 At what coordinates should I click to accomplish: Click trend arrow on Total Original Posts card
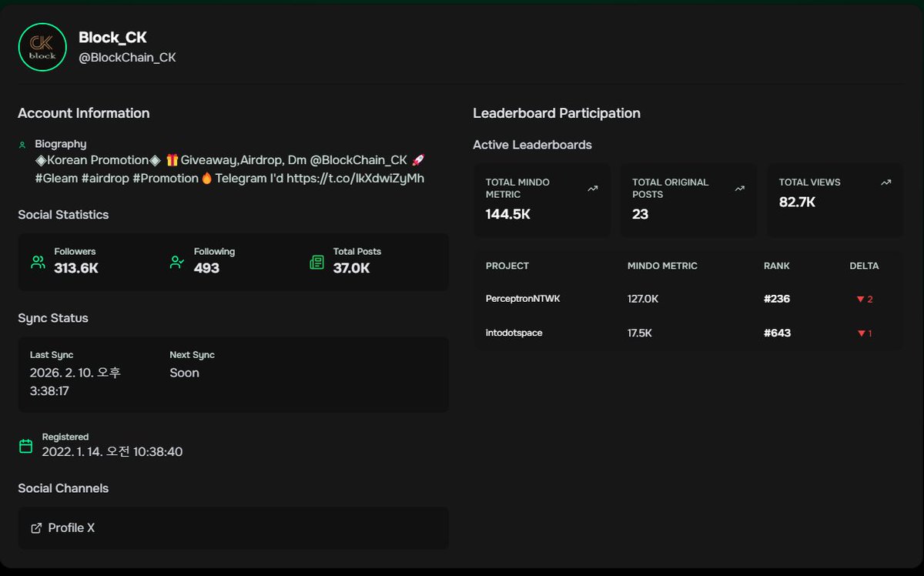[739, 188]
